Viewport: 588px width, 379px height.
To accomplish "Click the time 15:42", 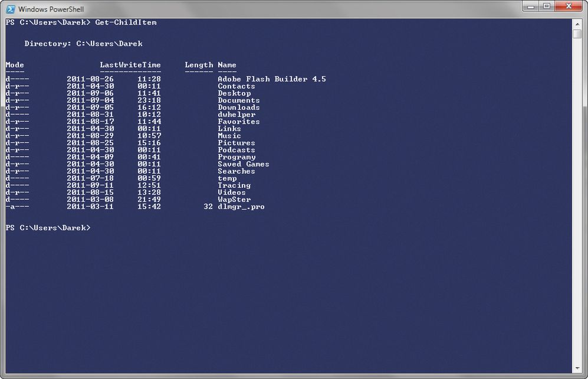I will click(149, 207).
